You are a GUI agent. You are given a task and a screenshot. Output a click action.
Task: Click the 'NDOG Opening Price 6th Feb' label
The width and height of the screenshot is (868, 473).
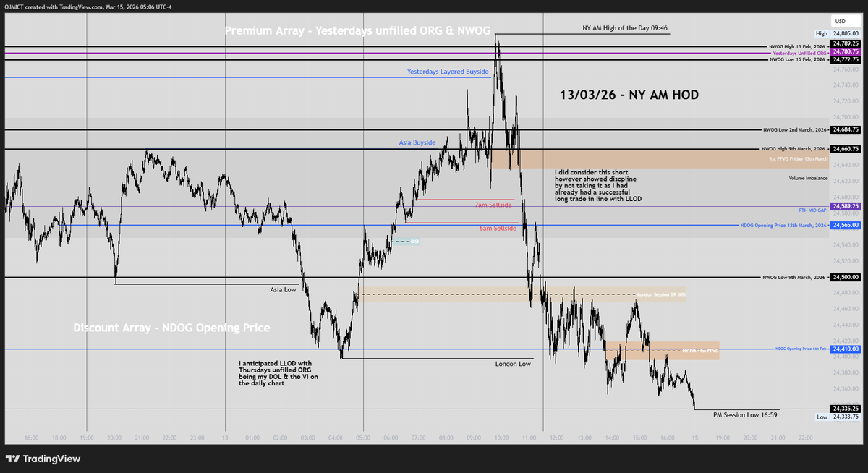coord(801,349)
